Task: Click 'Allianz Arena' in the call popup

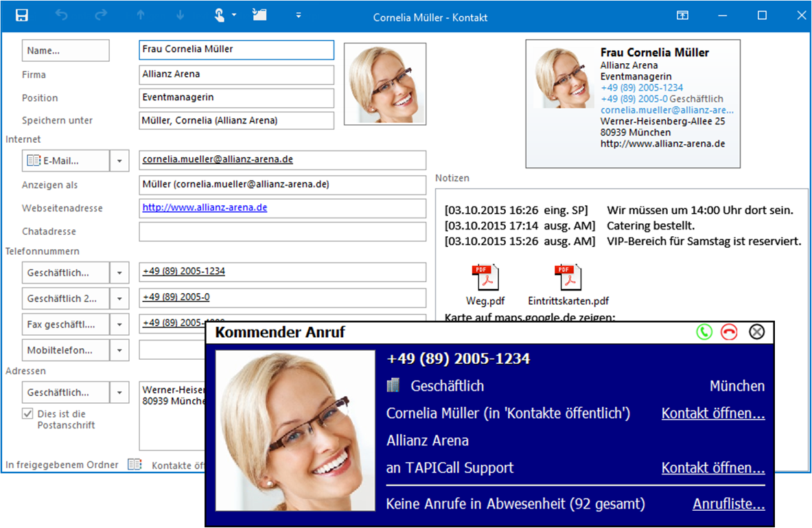Action: pos(427,440)
